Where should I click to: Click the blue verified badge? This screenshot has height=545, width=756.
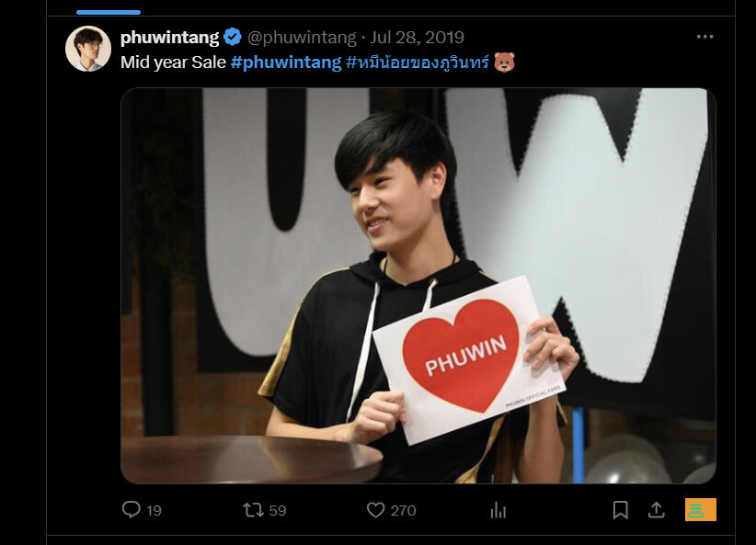pyautogui.click(x=233, y=37)
